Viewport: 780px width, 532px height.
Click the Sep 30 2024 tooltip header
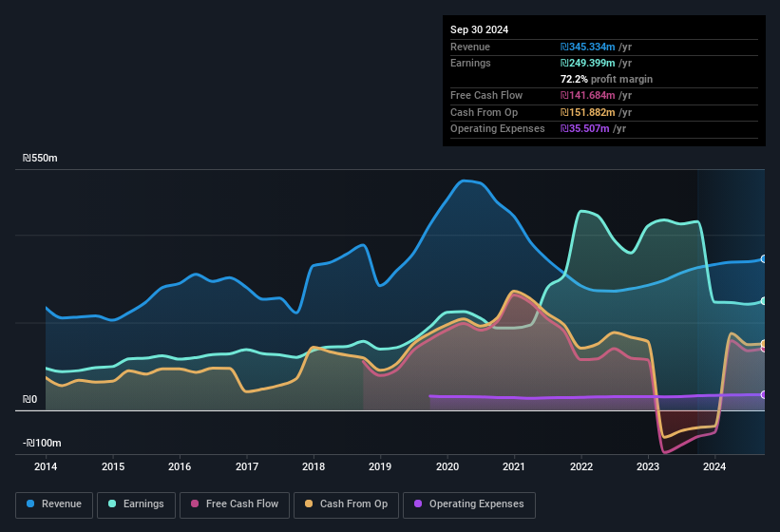click(479, 29)
